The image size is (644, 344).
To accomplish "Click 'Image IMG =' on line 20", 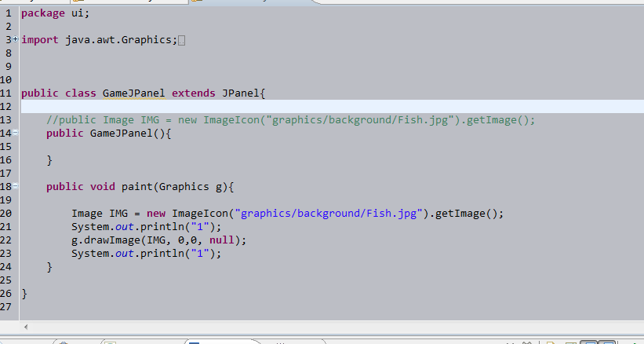I will click(106, 214).
